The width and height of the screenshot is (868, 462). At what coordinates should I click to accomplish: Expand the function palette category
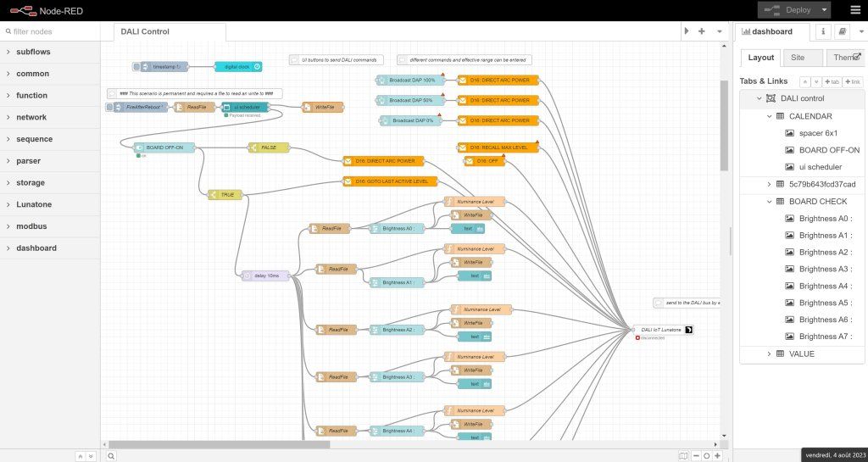pyautogui.click(x=8, y=96)
